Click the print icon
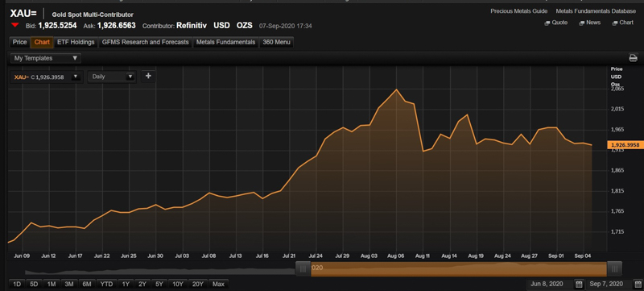Image resolution: width=644 pixels, height=291 pixels. 633,58
